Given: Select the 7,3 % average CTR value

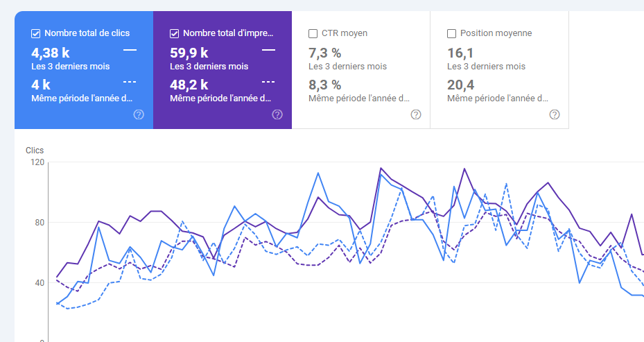Looking at the screenshot, I should [325, 53].
